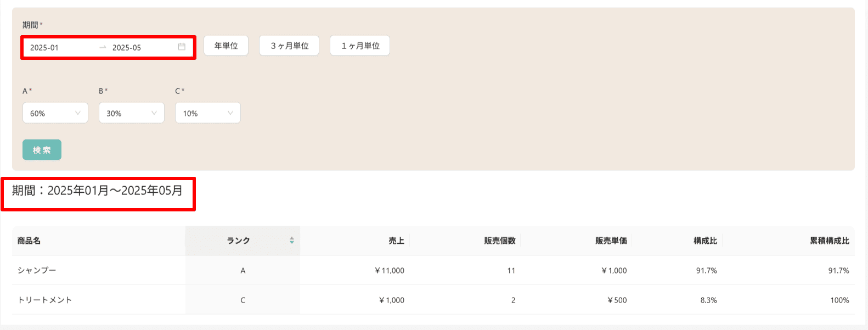
Task: Open the B 30% dropdown
Action: click(132, 113)
